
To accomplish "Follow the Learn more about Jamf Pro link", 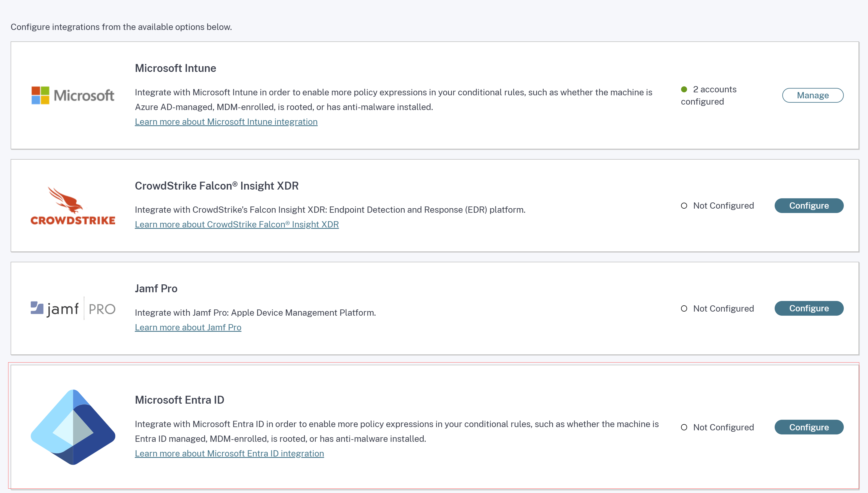I will point(188,327).
